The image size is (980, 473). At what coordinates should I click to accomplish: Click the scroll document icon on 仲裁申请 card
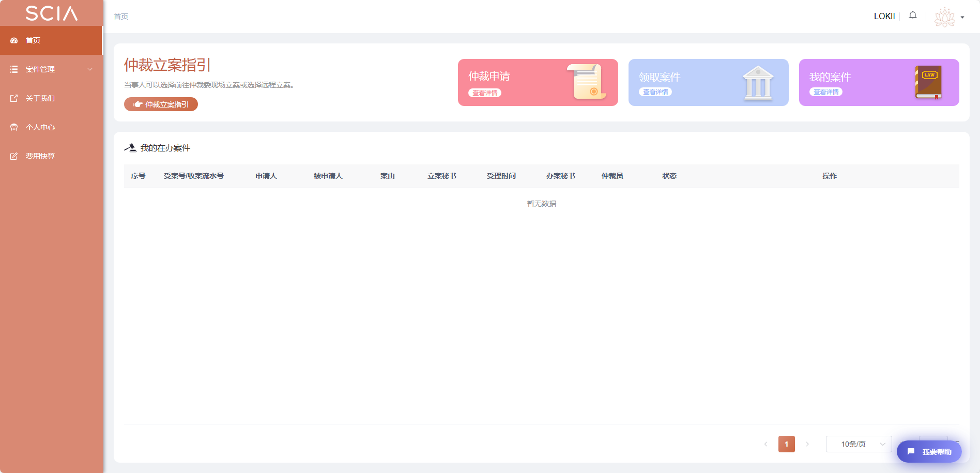pos(587,82)
